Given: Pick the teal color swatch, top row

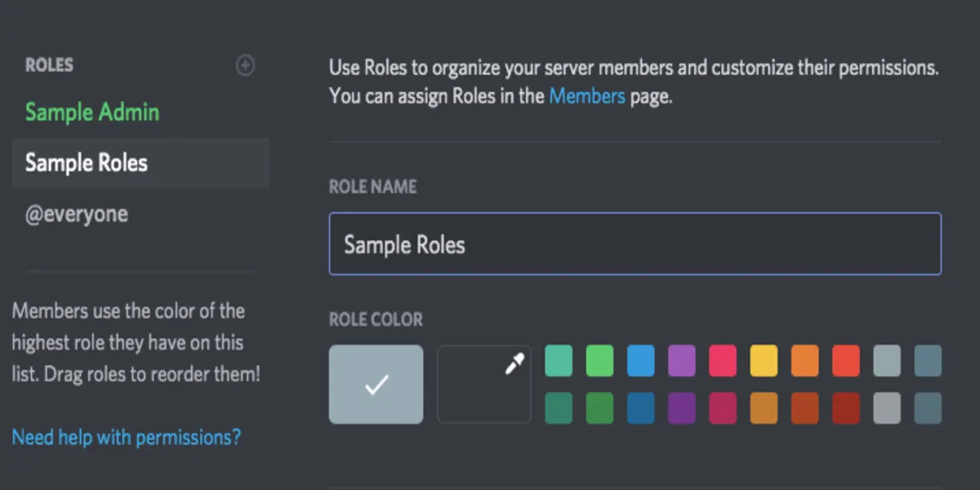Looking at the screenshot, I should point(559,360).
